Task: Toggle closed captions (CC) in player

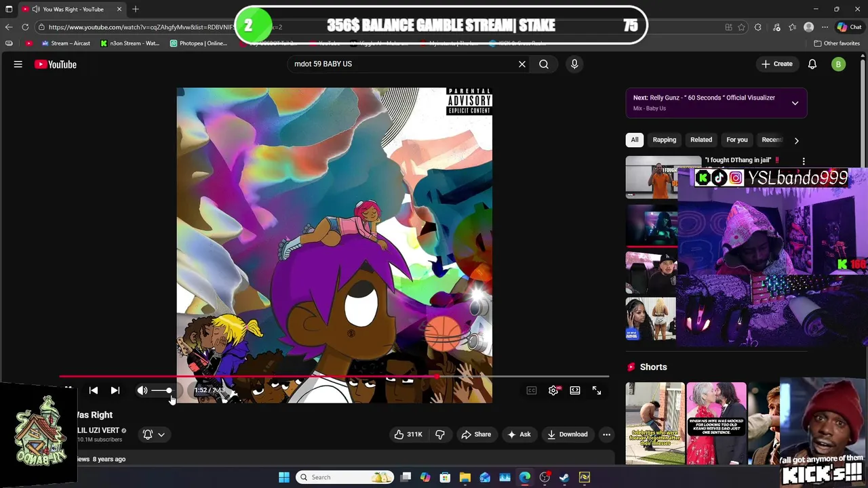Action: pyautogui.click(x=532, y=390)
